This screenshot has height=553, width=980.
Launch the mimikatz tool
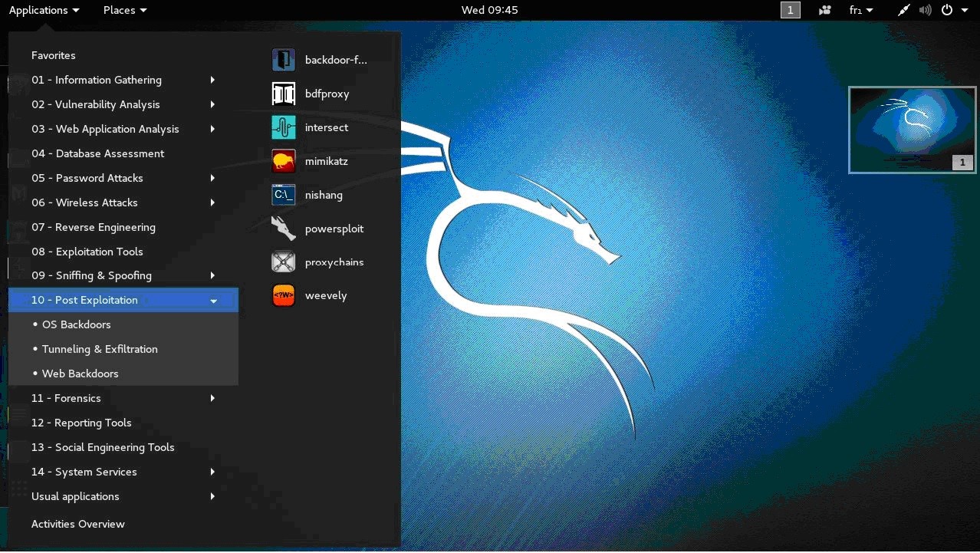[x=327, y=161]
